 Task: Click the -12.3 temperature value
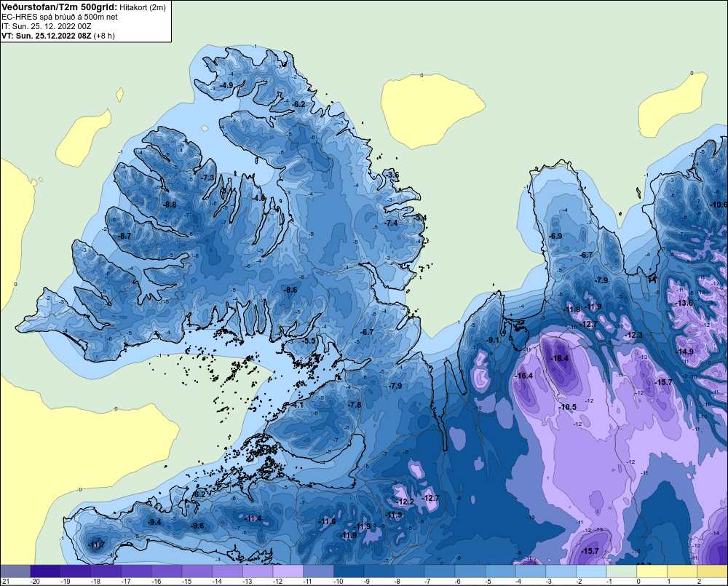pyautogui.click(x=634, y=336)
